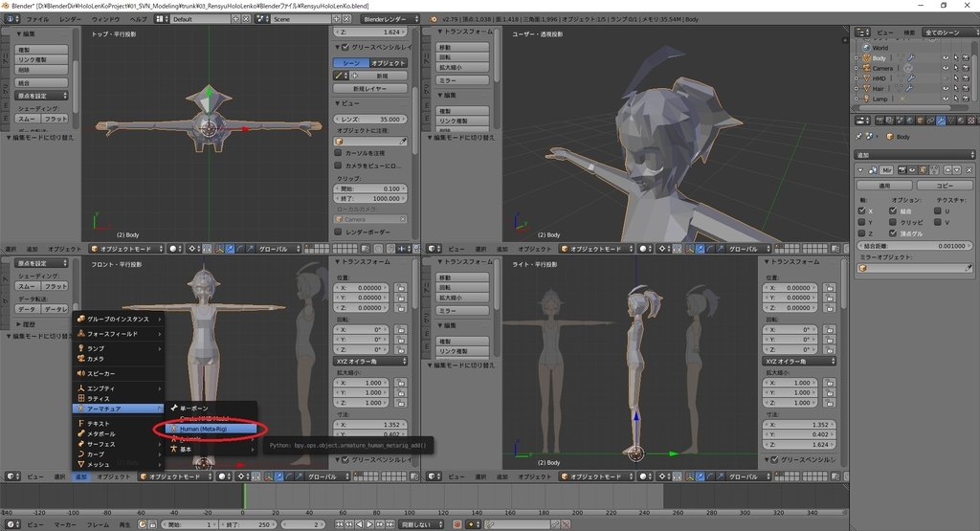Enable the texture U mirror checkbox
The image size is (980, 531).
click(938, 211)
